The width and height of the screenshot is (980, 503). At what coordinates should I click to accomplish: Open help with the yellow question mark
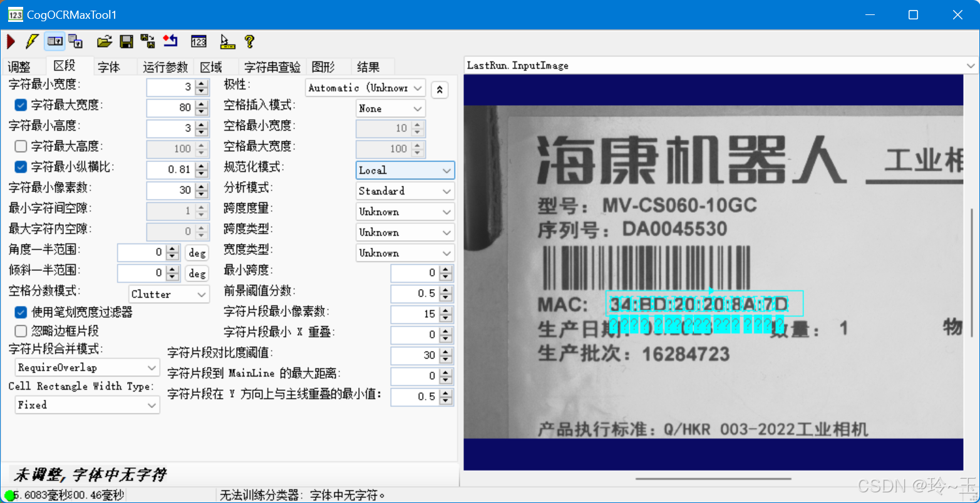click(x=249, y=42)
